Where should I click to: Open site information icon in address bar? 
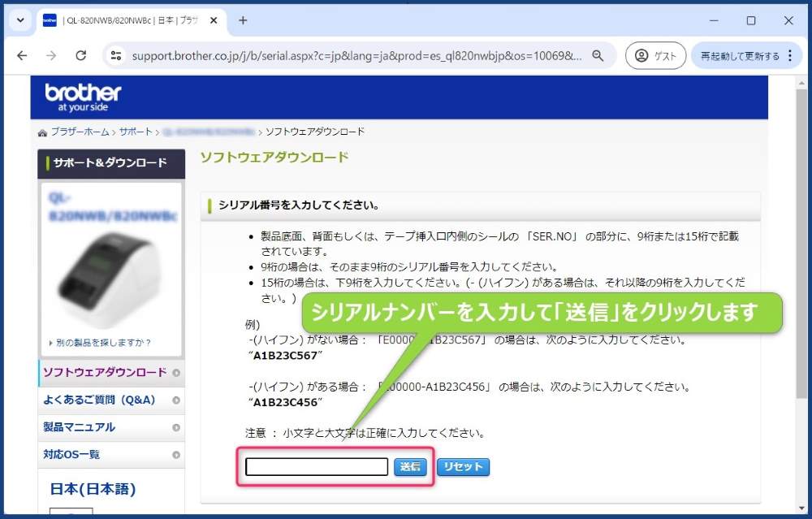(116, 55)
